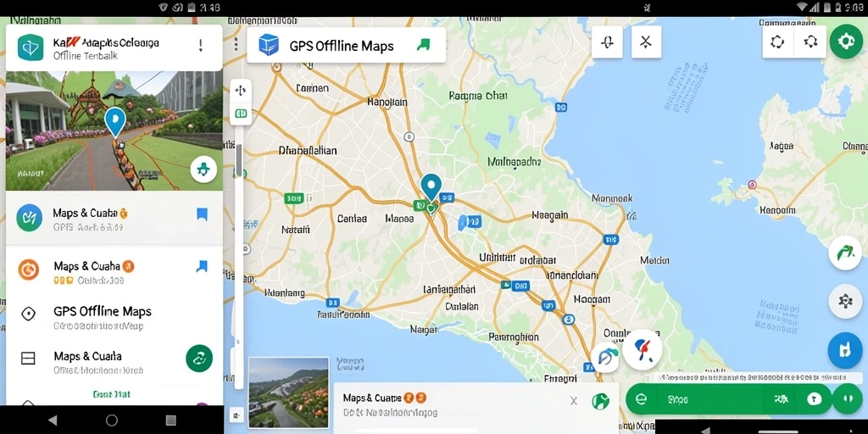Tap the crossed-lines button in top map controls

pyautogui.click(x=646, y=42)
